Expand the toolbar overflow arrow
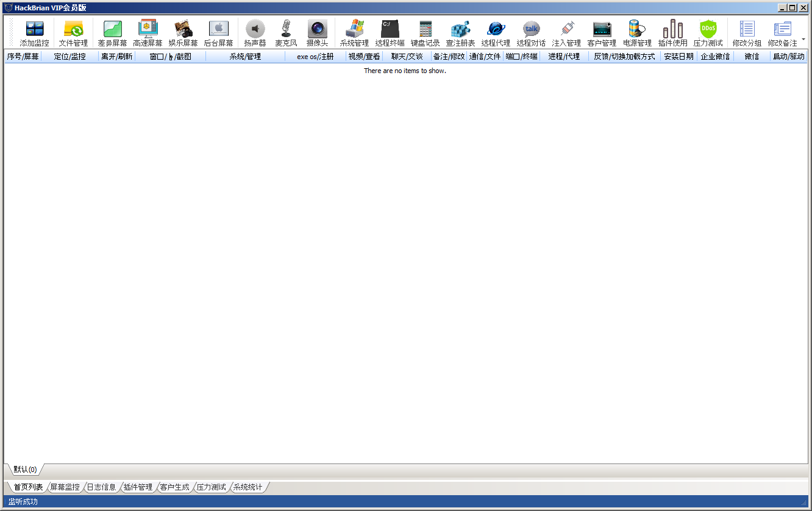The image size is (812, 511). [803, 39]
